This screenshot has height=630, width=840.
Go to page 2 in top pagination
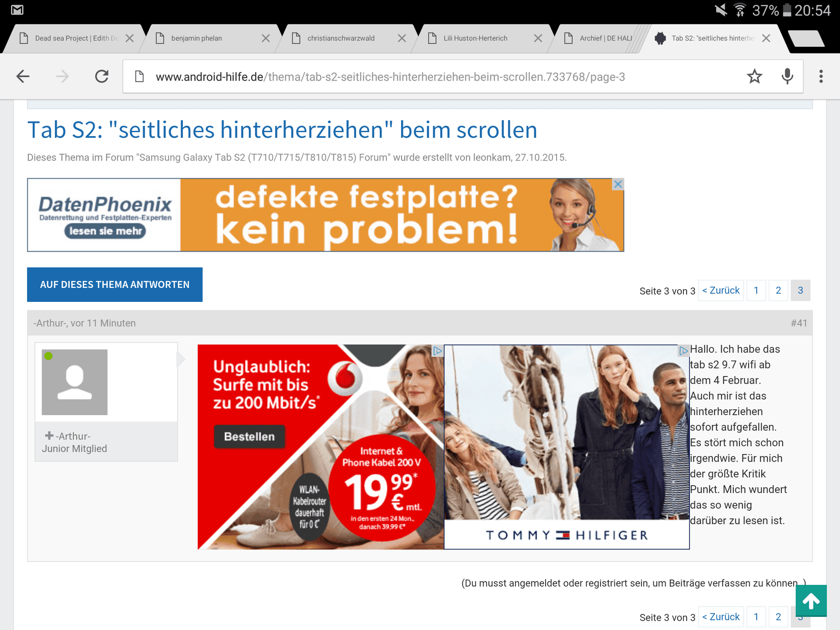(x=778, y=290)
